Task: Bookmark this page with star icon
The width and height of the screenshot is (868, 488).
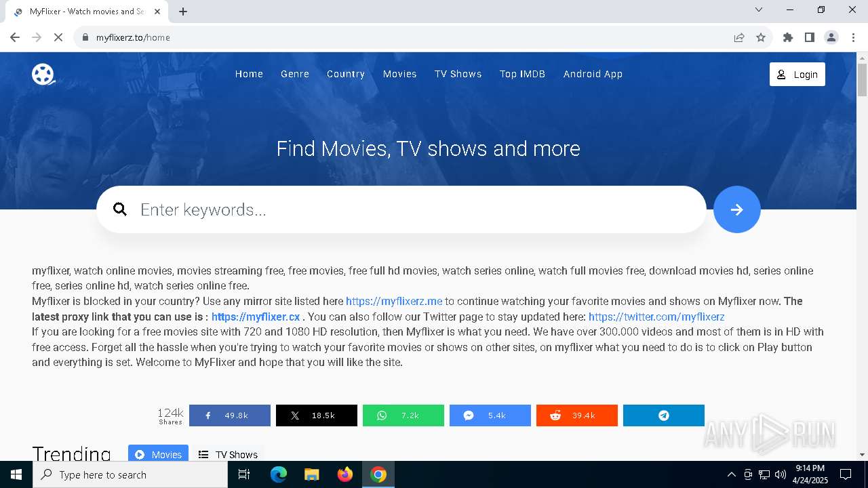Action: coord(761,37)
